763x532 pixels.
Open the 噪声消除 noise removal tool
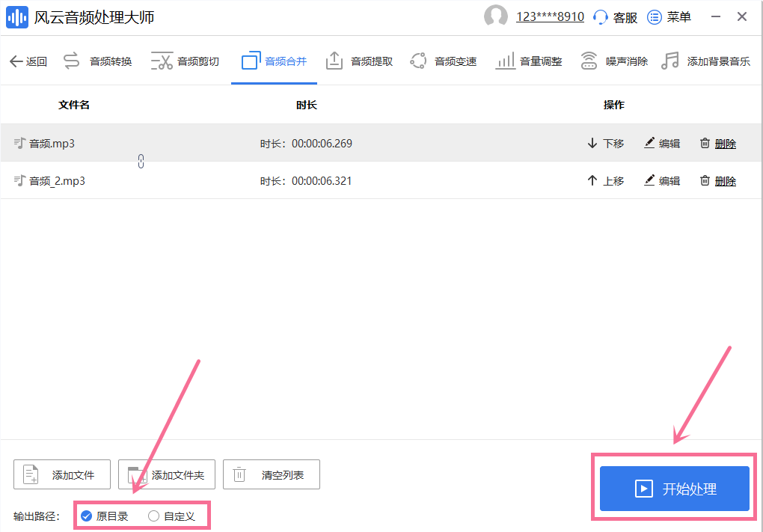614,61
